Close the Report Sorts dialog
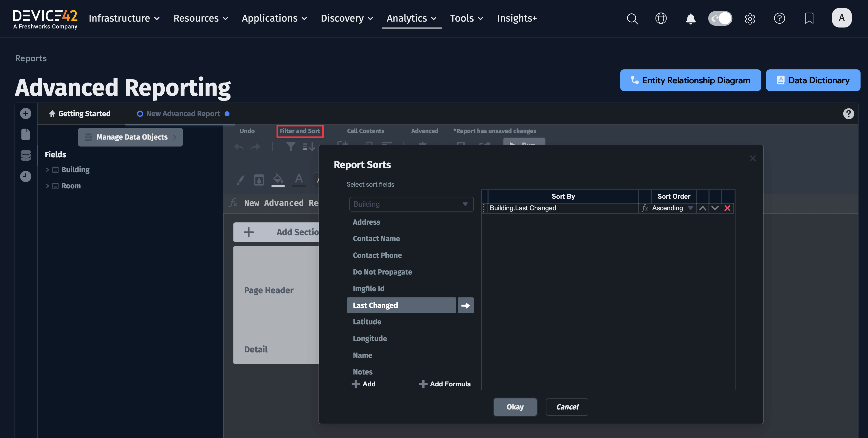Viewport: 868px width, 438px height. coord(753,158)
